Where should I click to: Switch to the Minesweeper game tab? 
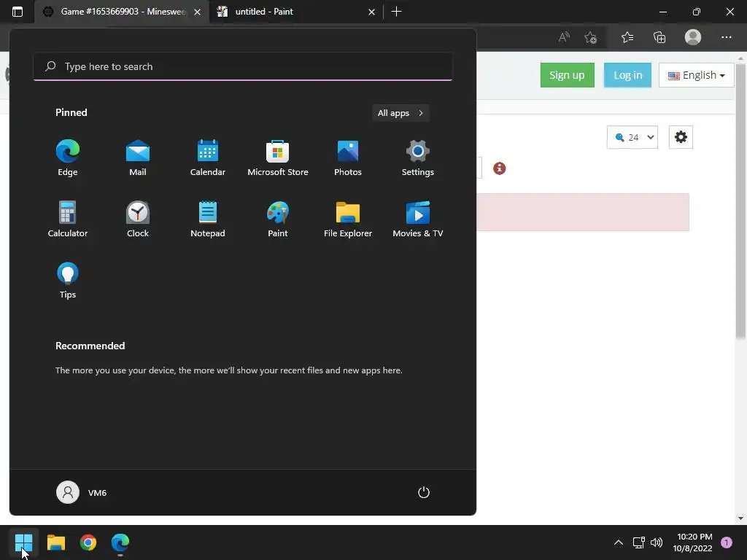pyautogui.click(x=123, y=12)
